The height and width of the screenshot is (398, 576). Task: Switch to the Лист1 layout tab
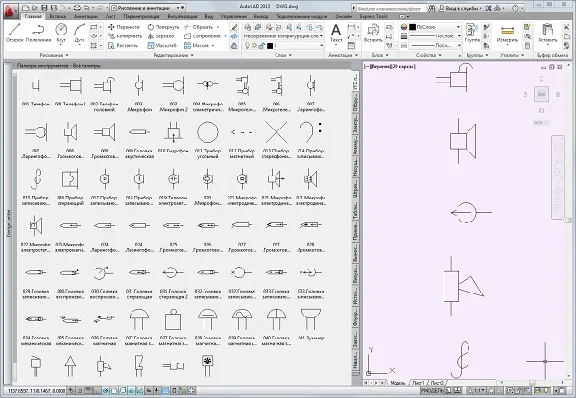[418, 383]
